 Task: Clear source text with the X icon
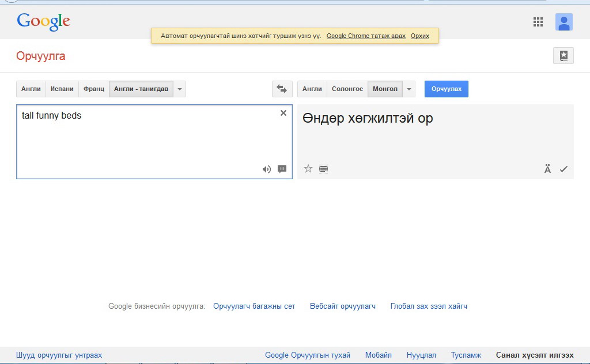click(283, 113)
